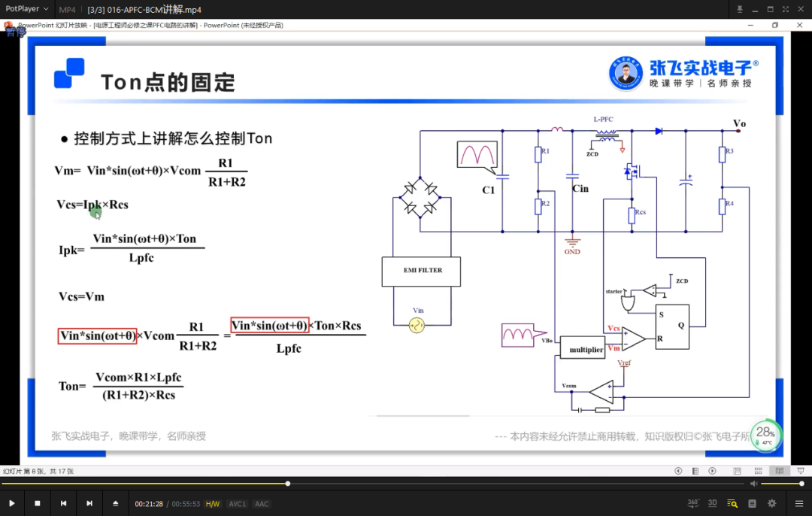Click the Vcs=Vm equation
812x516 pixels.
[81, 296]
